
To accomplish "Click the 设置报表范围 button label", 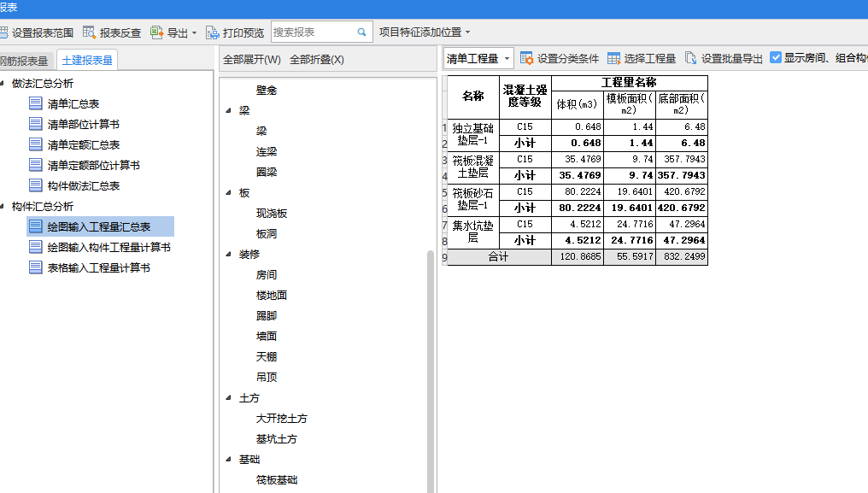I will (x=43, y=32).
